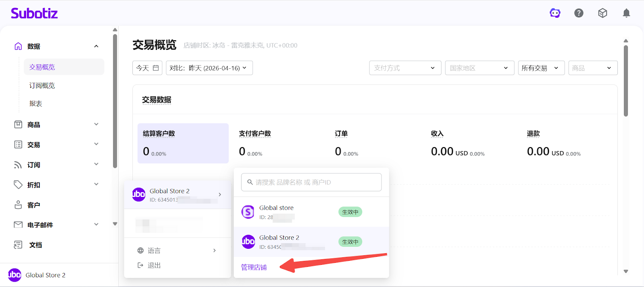The width and height of the screenshot is (644, 287).
Task: Open the notifications bell
Action: (x=626, y=13)
